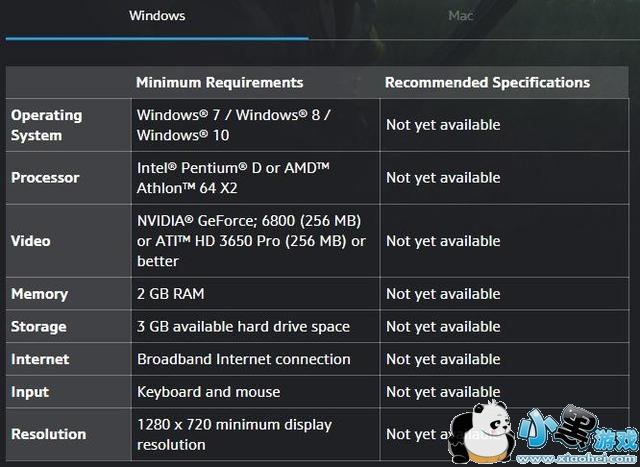Viewport: 640px width, 467px height.
Task: Click the Memory row label
Action: pos(39,294)
